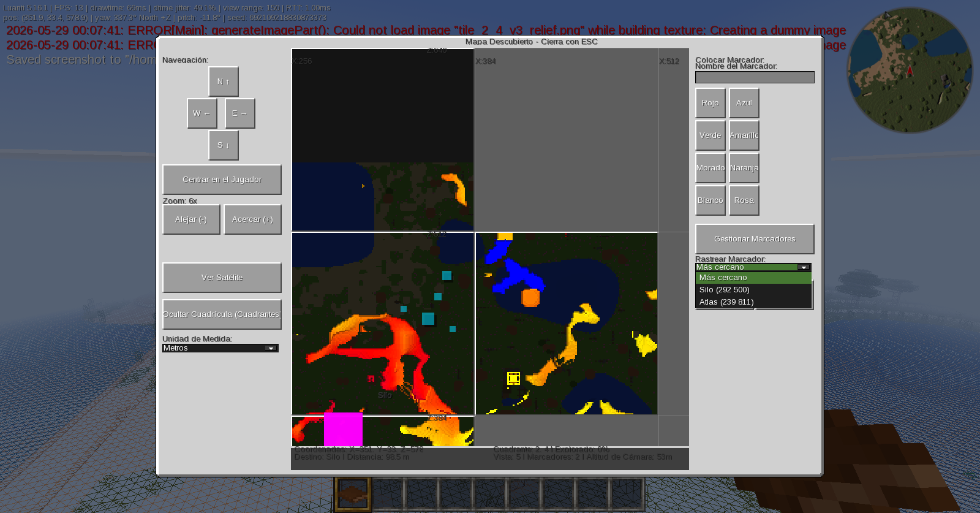980x513 pixels.
Task: Select Más cercano in tracker list
Action: point(753,278)
